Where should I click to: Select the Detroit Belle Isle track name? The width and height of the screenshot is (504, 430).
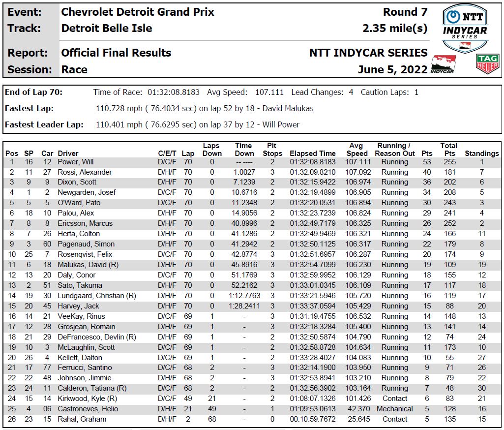coord(107,29)
